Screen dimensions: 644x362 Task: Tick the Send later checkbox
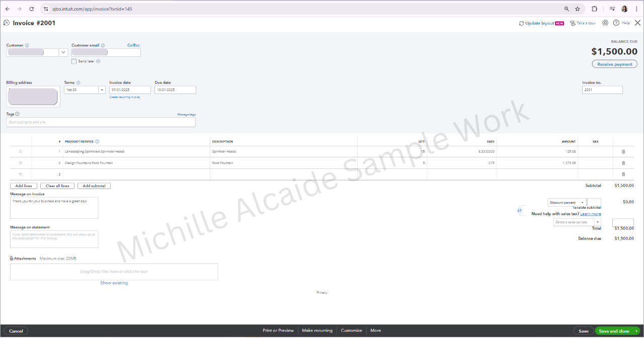click(x=74, y=61)
